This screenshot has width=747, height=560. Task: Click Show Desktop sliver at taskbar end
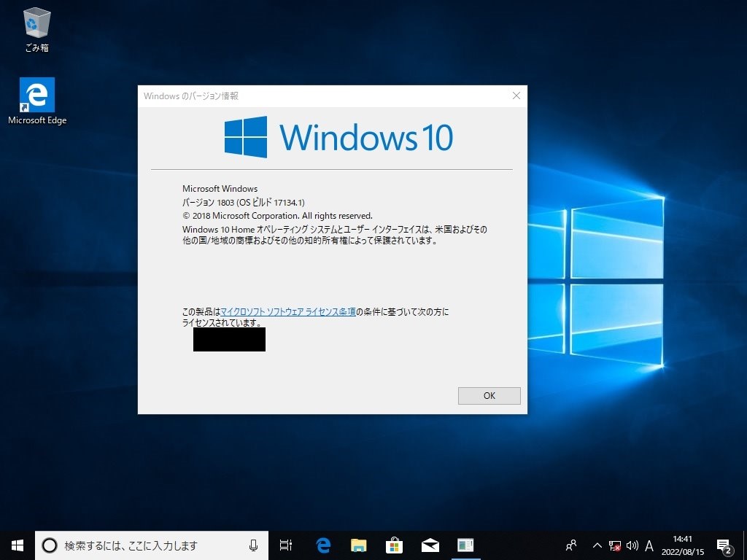[x=745, y=545]
